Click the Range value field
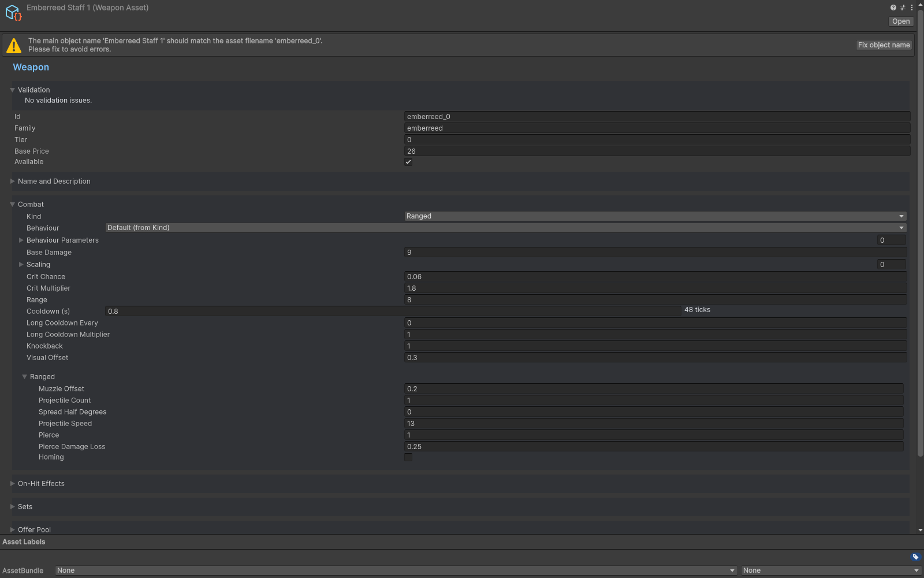This screenshot has width=924, height=578. click(655, 300)
